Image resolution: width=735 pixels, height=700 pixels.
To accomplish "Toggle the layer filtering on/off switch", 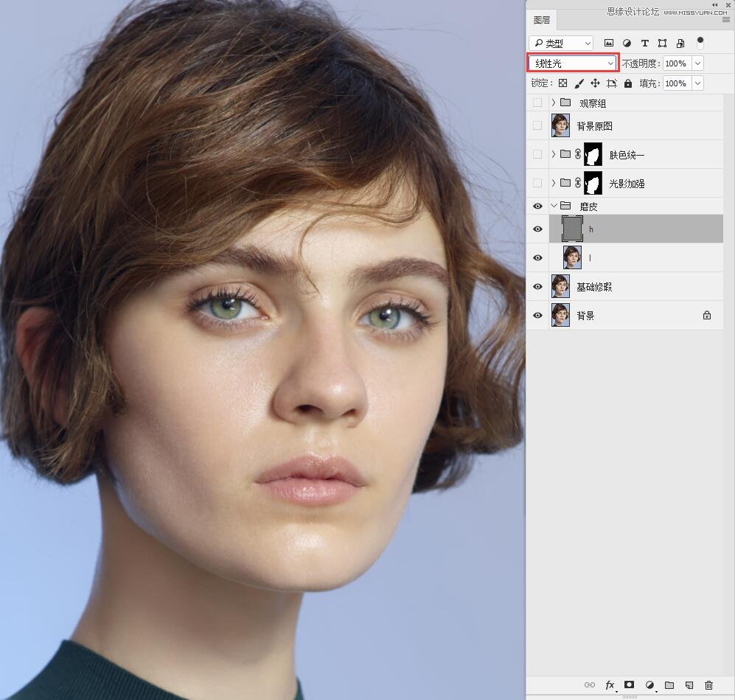I will (x=700, y=43).
